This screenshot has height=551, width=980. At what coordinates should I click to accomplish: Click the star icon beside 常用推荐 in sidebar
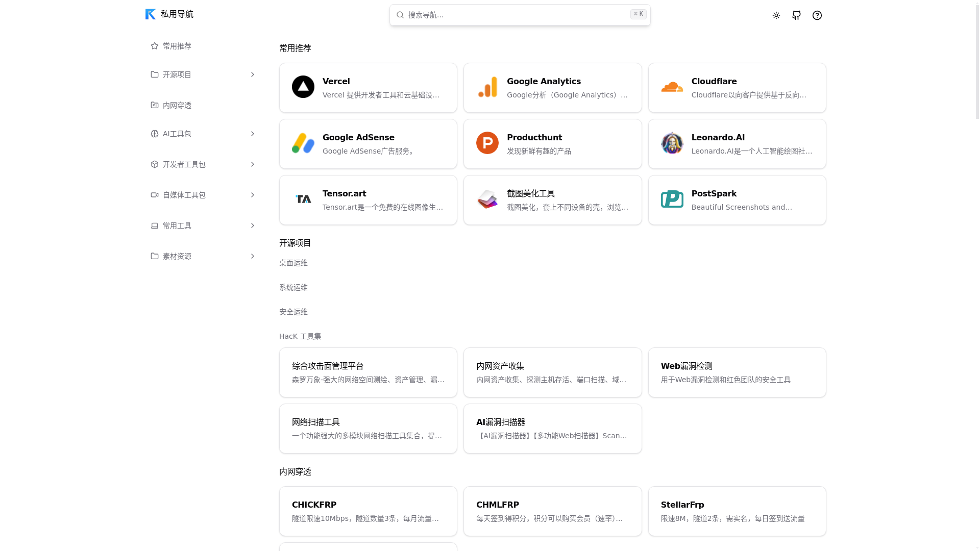tap(155, 46)
